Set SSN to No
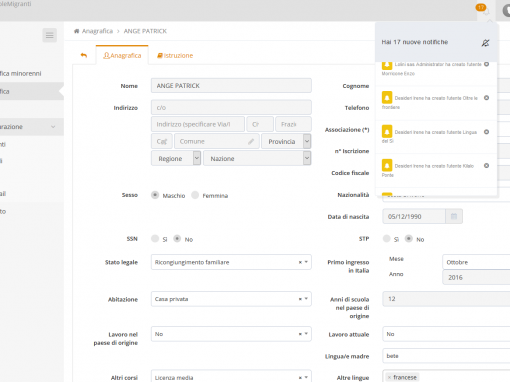The height and width of the screenshot is (382, 510). click(x=177, y=239)
